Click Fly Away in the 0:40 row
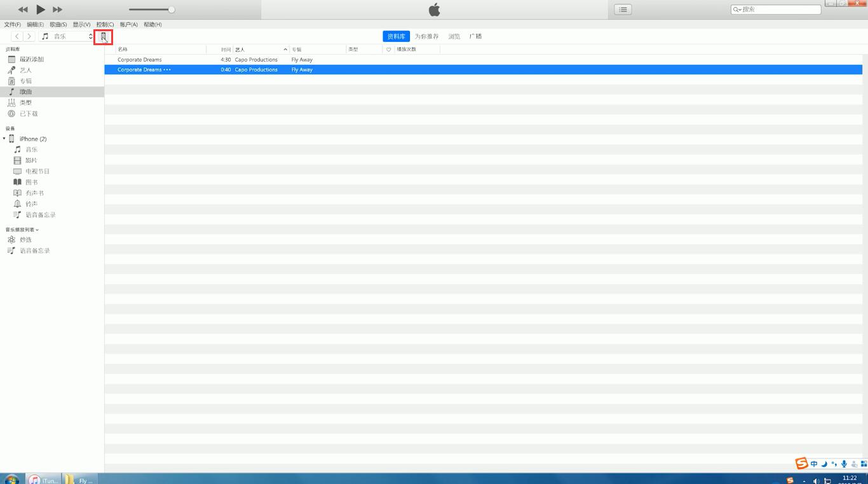This screenshot has width=868, height=484. pos(302,70)
